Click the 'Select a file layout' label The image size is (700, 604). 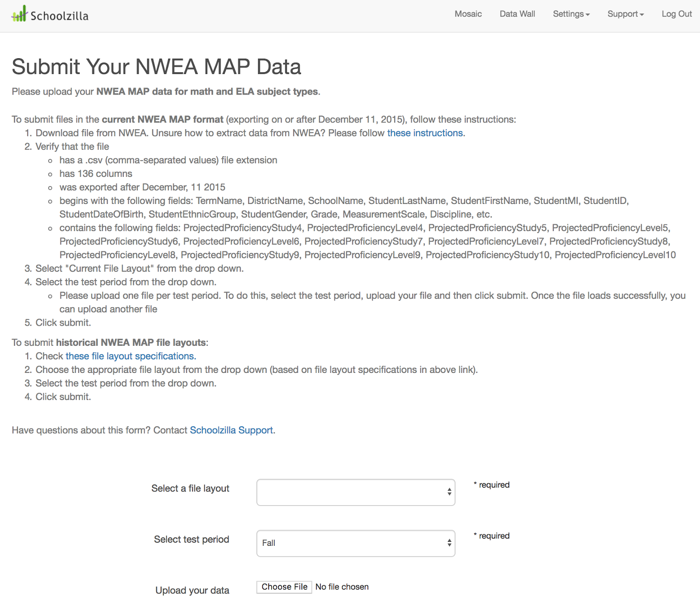(x=190, y=488)
